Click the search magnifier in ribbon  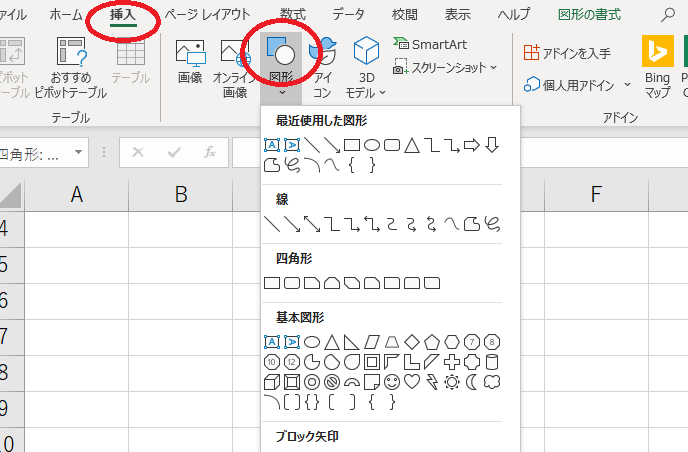pyautogui.click(x=667, y=14)
